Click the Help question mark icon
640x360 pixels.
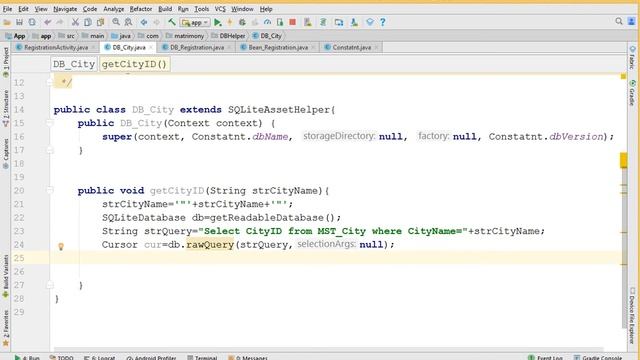(x=382, y=22)
